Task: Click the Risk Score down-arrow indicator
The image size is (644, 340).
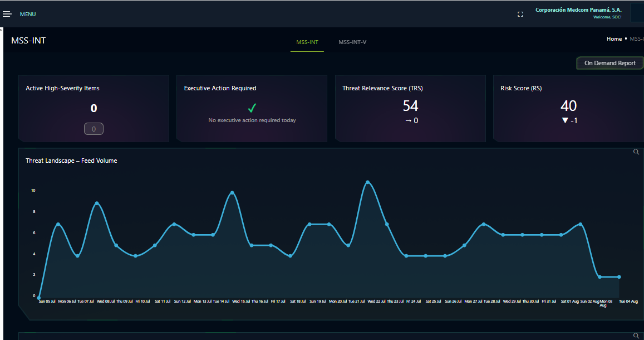Action: click(565, 120)
